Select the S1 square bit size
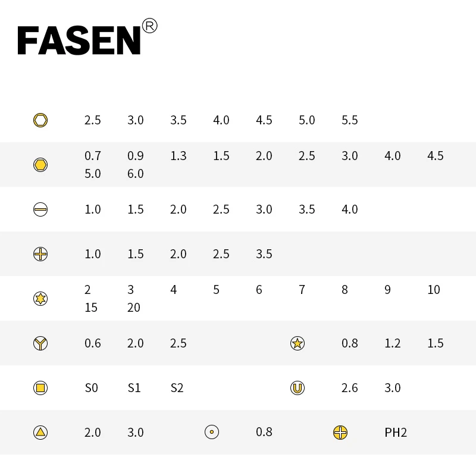The image size is (476, 476). click(134, 388)
